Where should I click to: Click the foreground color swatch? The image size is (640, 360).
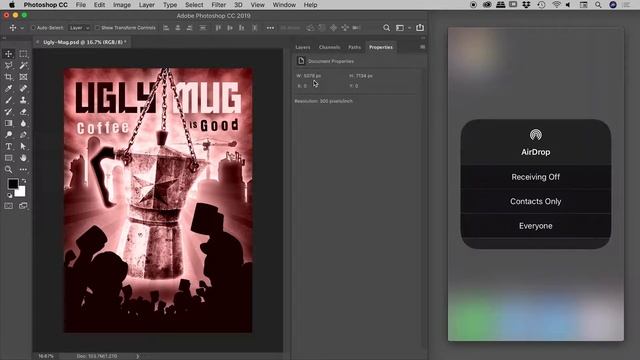click(13, 184)
